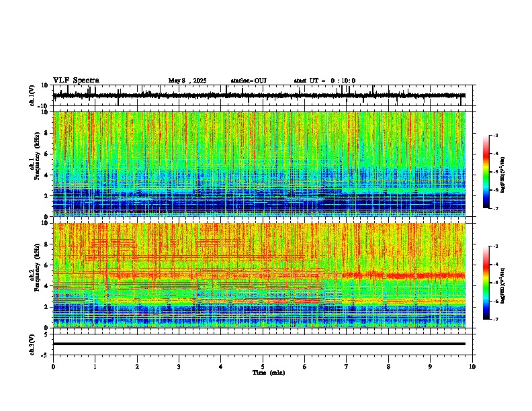Click the Time axis tick label "3"
Image resolution: width=532 pixels, height=411 pixels.
pyautogui.click(x=179, y=367)
